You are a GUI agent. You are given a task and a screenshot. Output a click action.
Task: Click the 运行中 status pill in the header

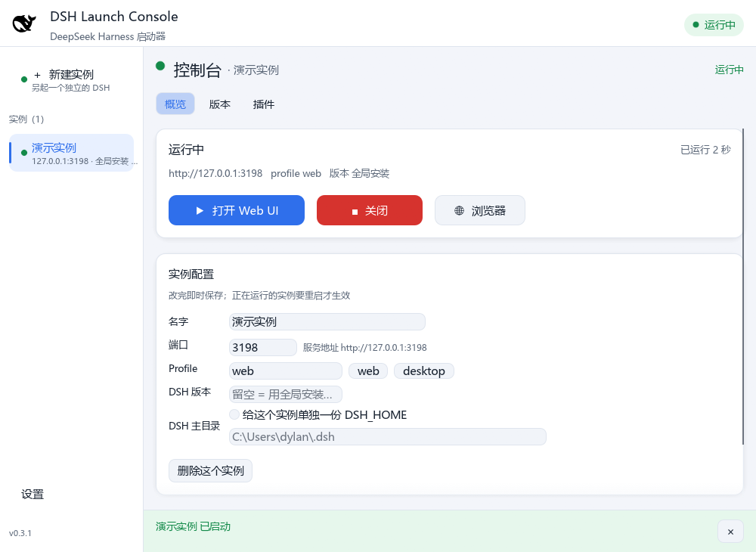coord(714,25)
